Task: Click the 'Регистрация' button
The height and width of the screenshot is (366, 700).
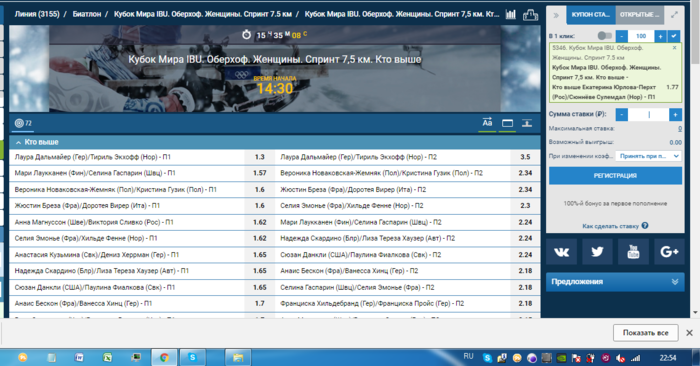Action: 615,175
